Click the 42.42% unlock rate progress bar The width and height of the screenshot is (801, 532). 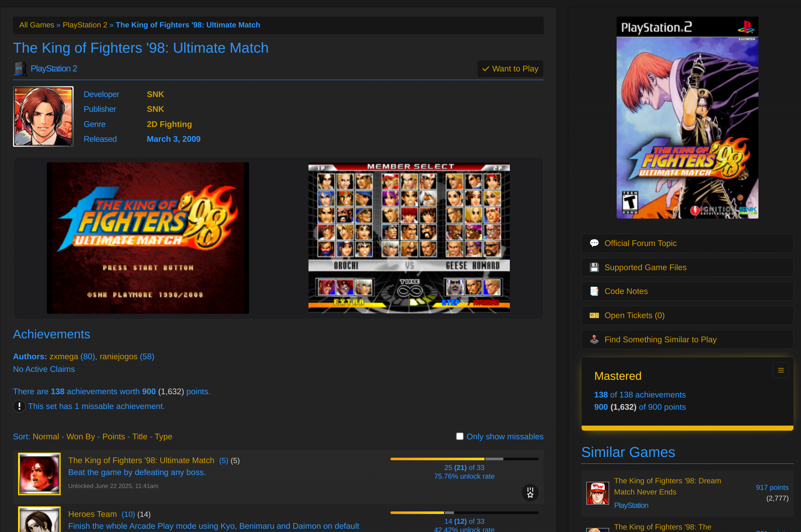(x=464, y=513)
